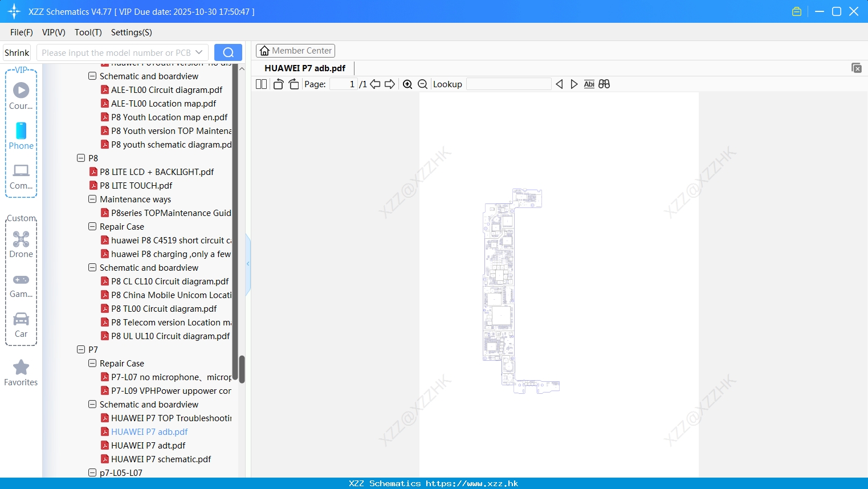Viewport: 868px width, 489px height.
Task: Click the blue search button
Action: pyautogui.click(x=228, y=52)
